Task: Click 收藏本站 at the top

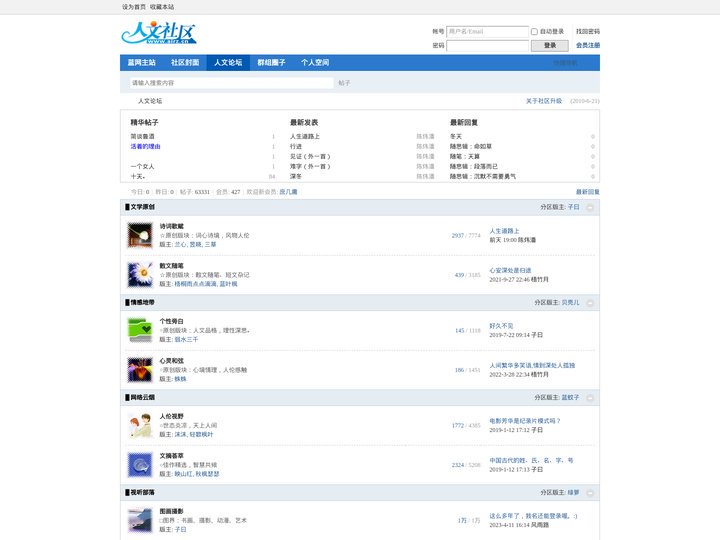Action: click(162, 7)
